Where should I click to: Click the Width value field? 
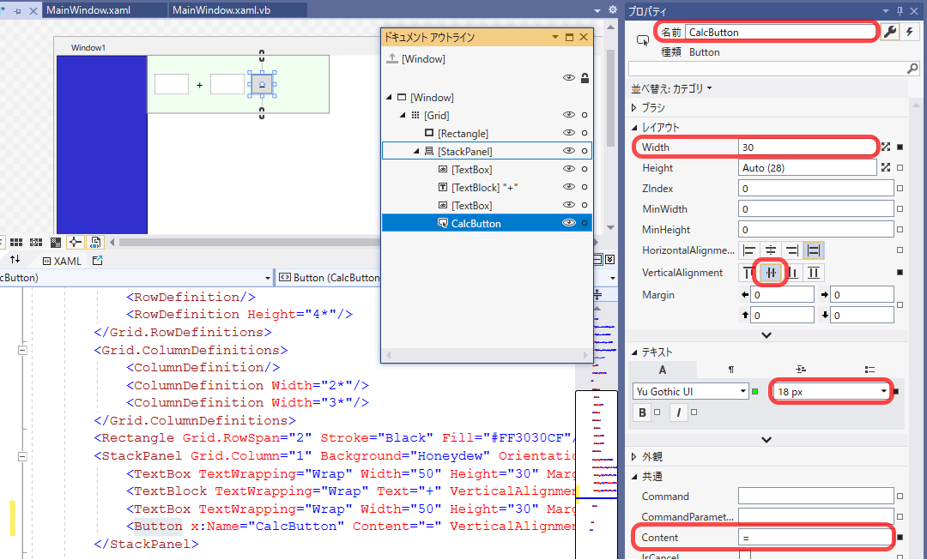[x=807, y=148]
